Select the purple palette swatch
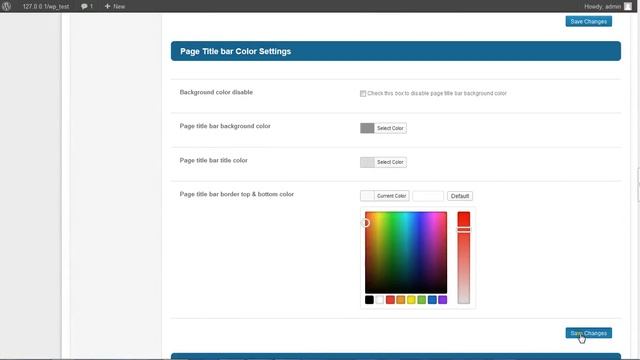 (442, 300)
